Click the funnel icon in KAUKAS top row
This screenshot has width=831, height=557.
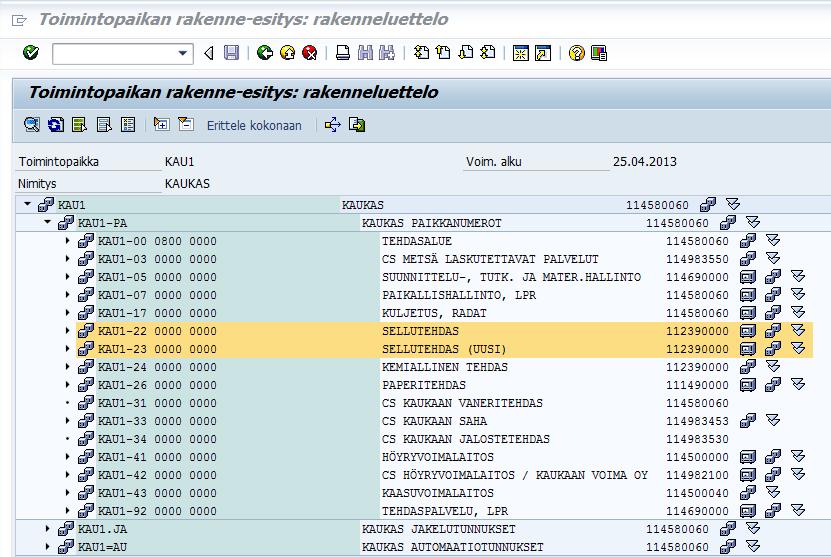pyautogui.click(x=733, y=204)
